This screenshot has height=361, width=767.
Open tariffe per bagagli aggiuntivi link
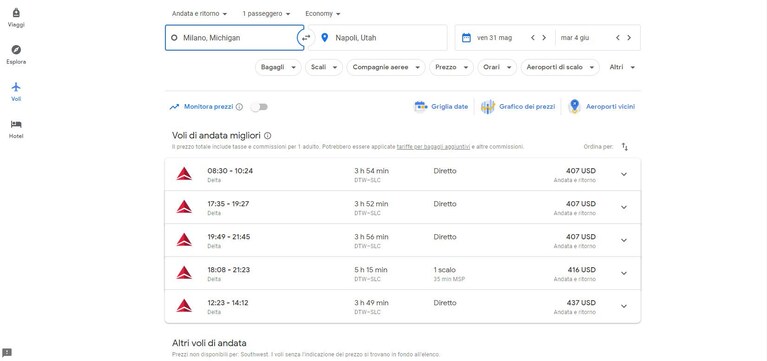(x=433, y=147)
